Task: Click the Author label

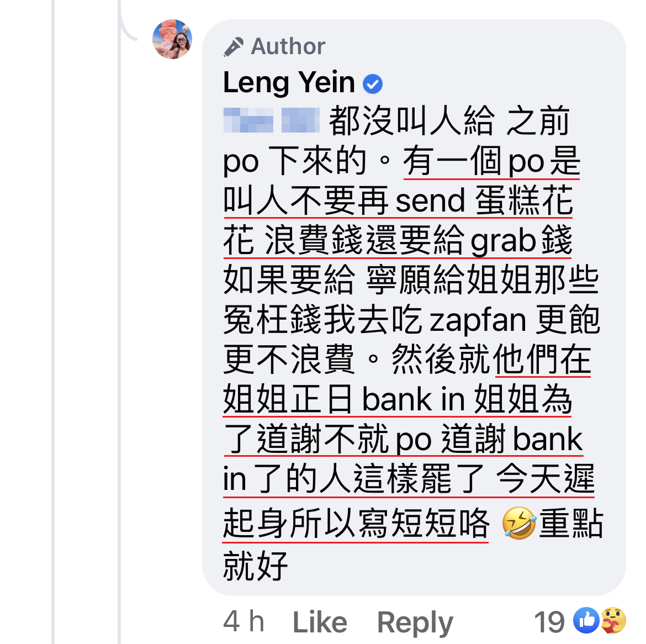Action: click(x=288, y=46)
